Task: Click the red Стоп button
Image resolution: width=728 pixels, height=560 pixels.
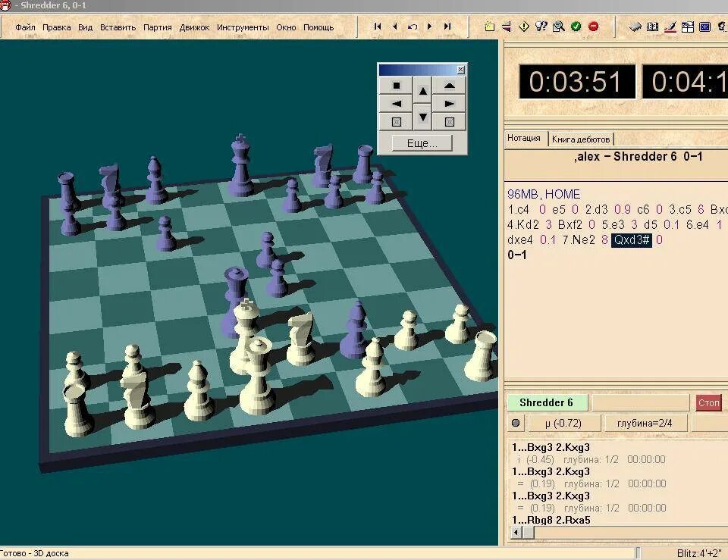Action: tap(708, 402)
